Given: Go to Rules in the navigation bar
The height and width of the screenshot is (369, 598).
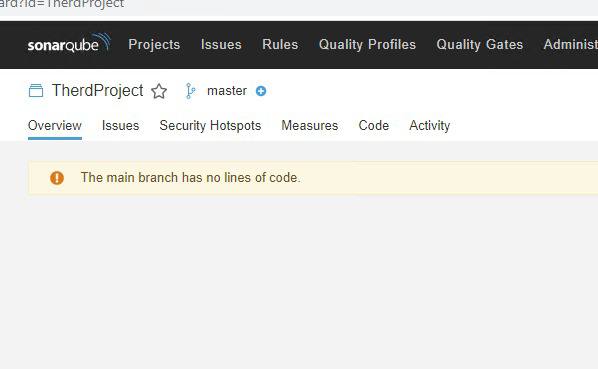Looking at the screenshot, I should click(280, 45).
